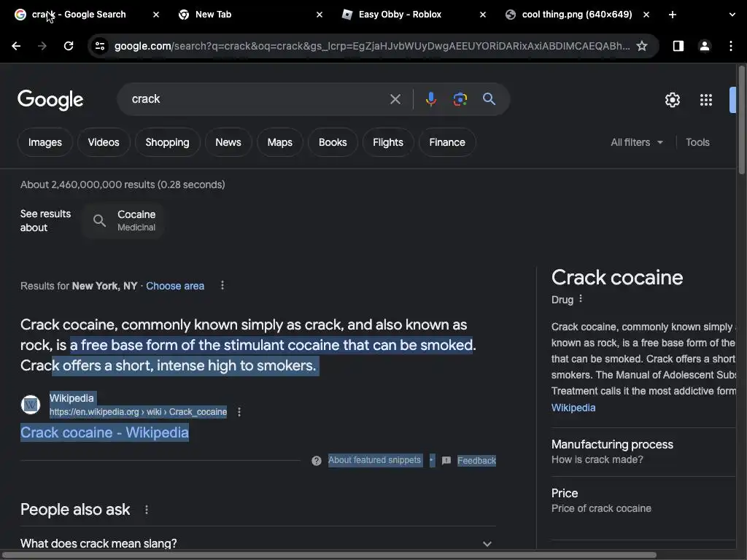Open the tab search dropdown arrow

click(x=732, y=15)
